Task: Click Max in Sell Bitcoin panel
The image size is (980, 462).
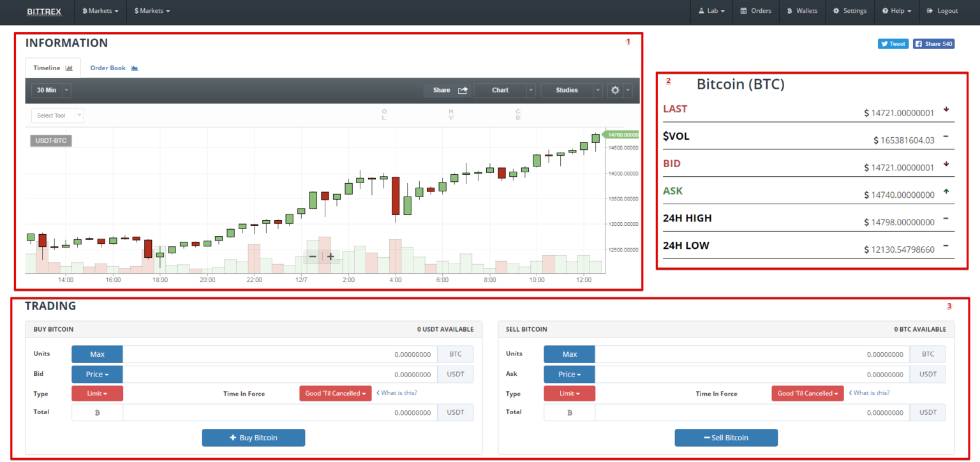Action: tap(569, 354)
